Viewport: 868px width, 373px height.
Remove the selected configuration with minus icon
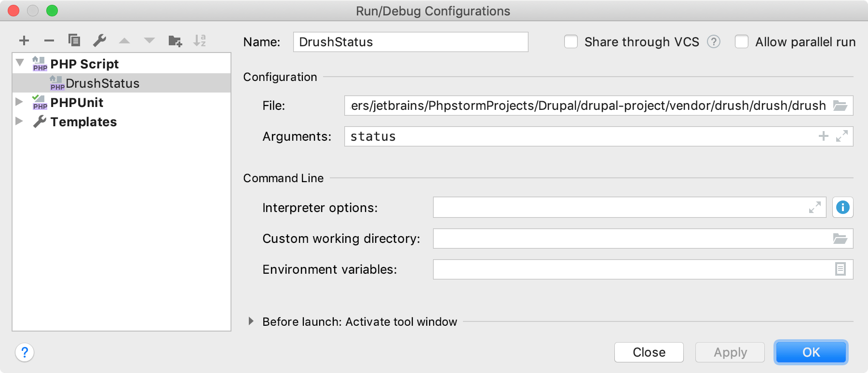[49, 40]
